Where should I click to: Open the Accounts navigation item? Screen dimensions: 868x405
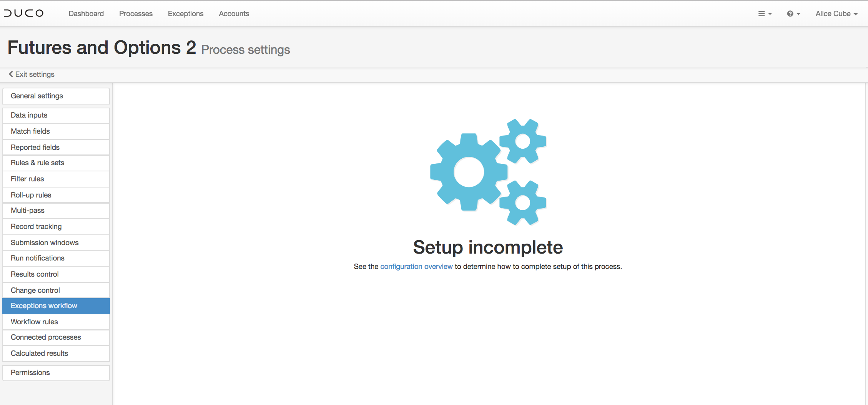tap(234, 14)
